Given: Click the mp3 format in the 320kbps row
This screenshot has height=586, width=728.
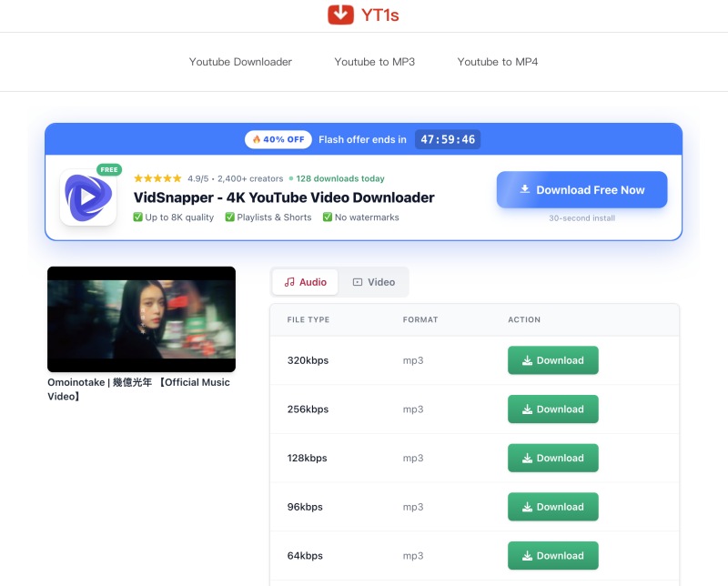Looking at the screenshot, I should (413, 361).
